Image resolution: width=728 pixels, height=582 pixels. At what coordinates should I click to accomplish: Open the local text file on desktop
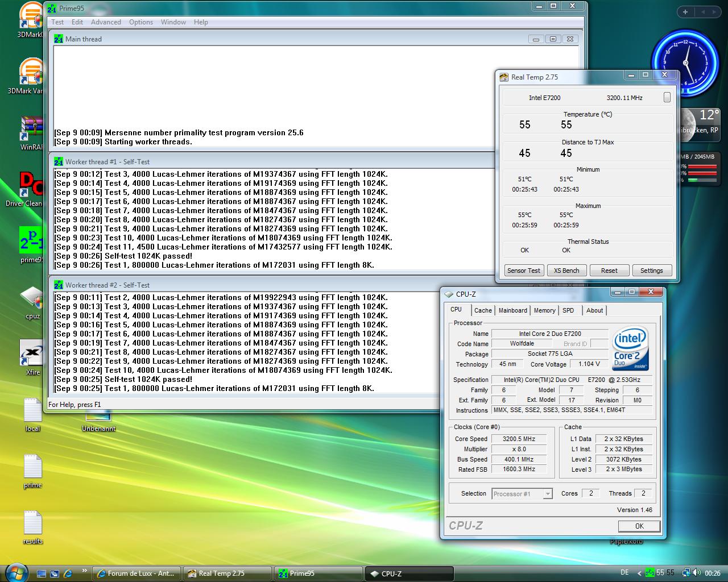click(32, 414)
